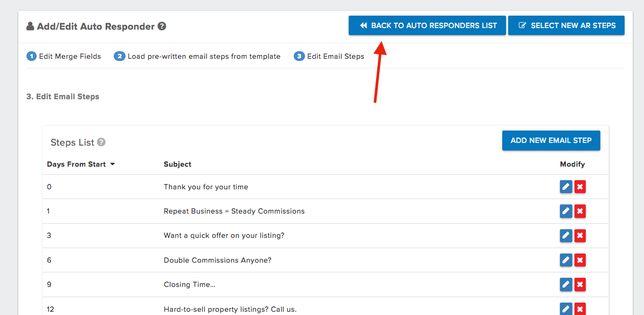The width and height of the screenshot is (644, 315).
Task: Delete the "Closing Time..." step
Action: click(x=580, y=284)
